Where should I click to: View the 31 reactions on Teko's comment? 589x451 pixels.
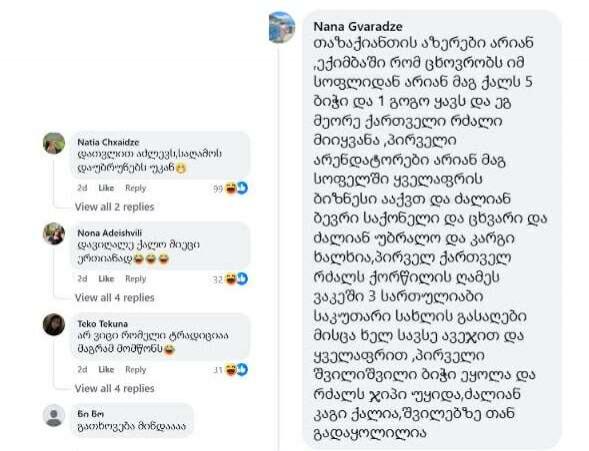tap(230, 370)
